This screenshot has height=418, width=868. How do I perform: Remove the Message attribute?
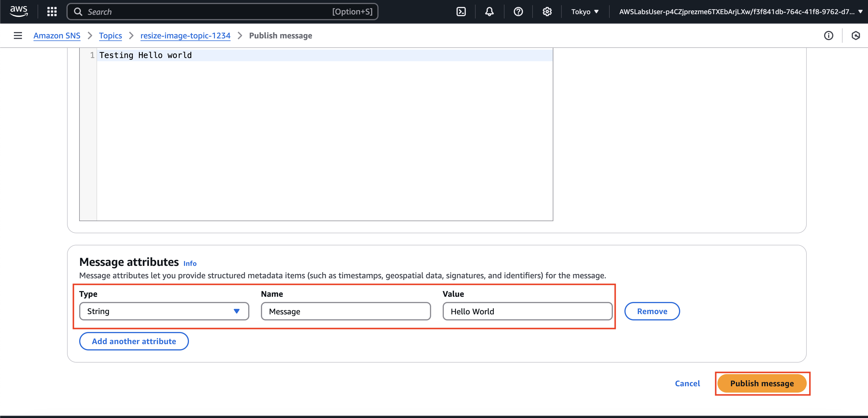tap(652, 311)
